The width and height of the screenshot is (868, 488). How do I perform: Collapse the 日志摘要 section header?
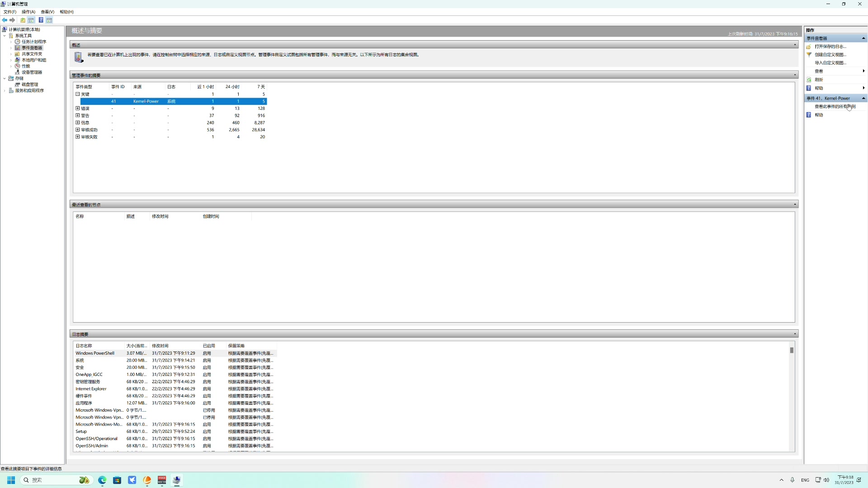[795, 334]
